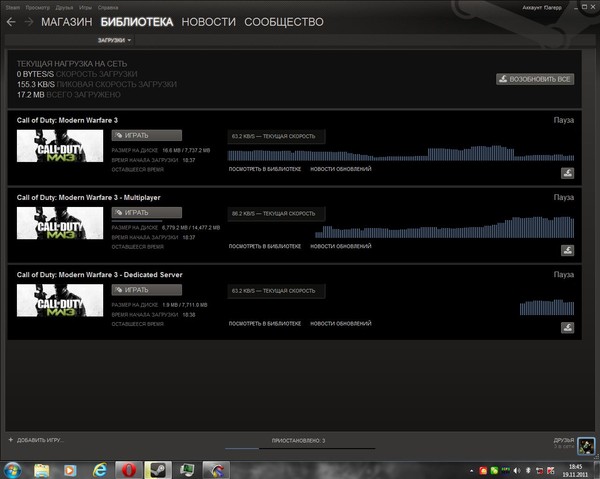Resume Modern Warfare 3 - Multiplayer via its arrow icon

pos(567,250)
